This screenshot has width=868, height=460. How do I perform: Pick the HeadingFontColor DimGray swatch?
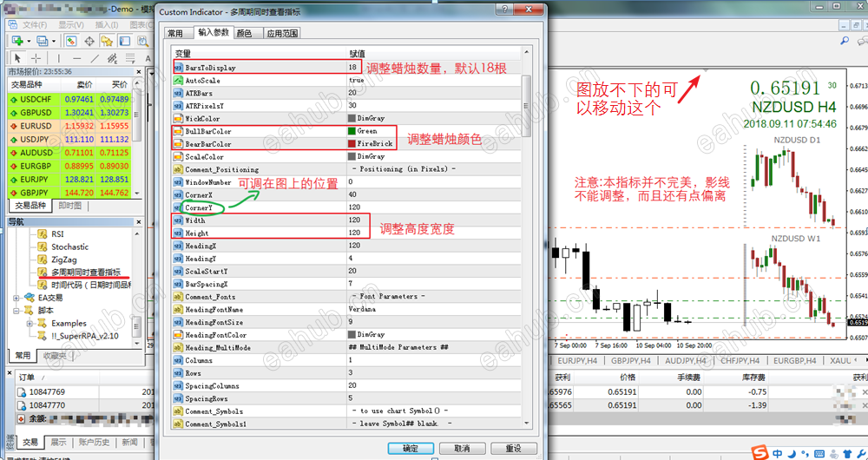pyautogui.click(x=351, y=335)
